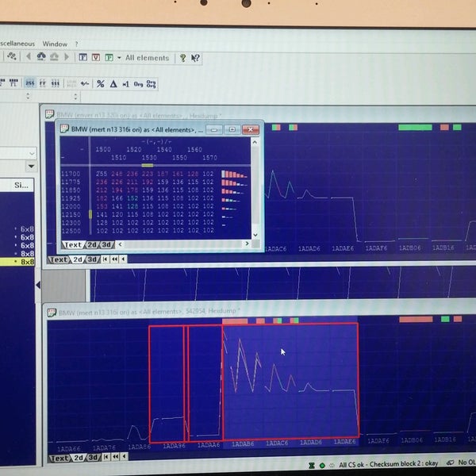Open the Miscellaneous menu
This screenshot has width=476, height=476.
(17, 44)
